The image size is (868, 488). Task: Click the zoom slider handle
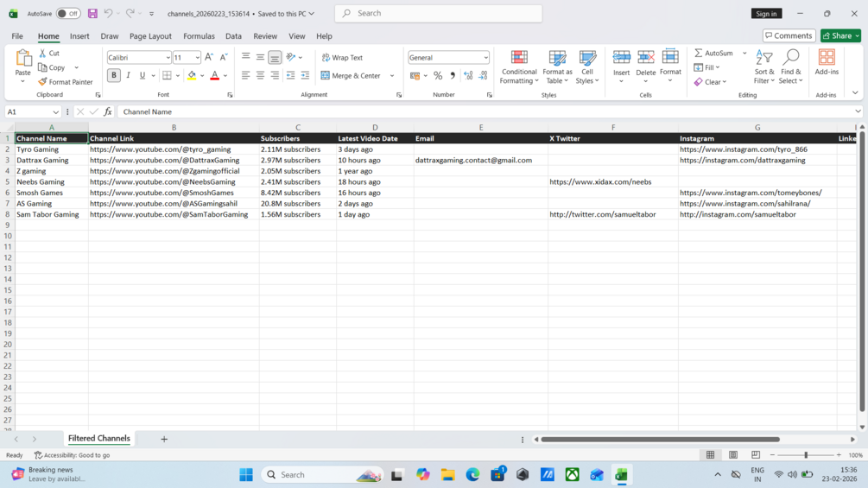click(806, 455)
